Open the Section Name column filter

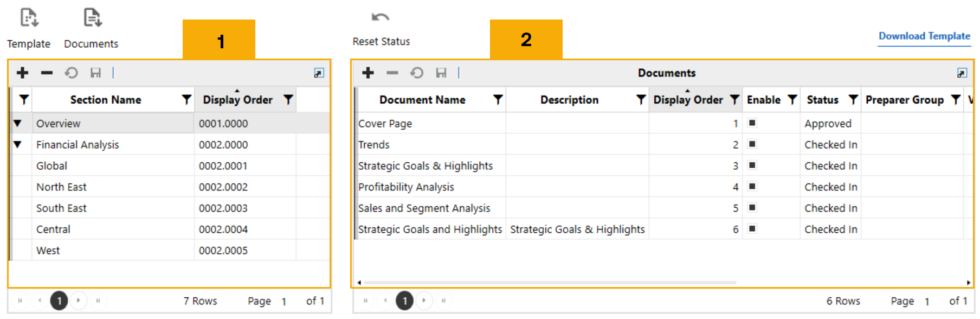pos(186,100)
